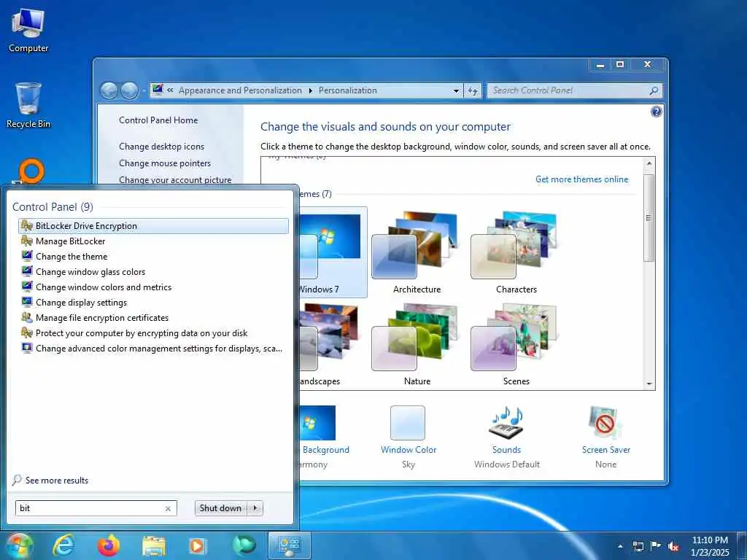Click the taskbar clock
The image size is (747, 560).
coord(710,546)
